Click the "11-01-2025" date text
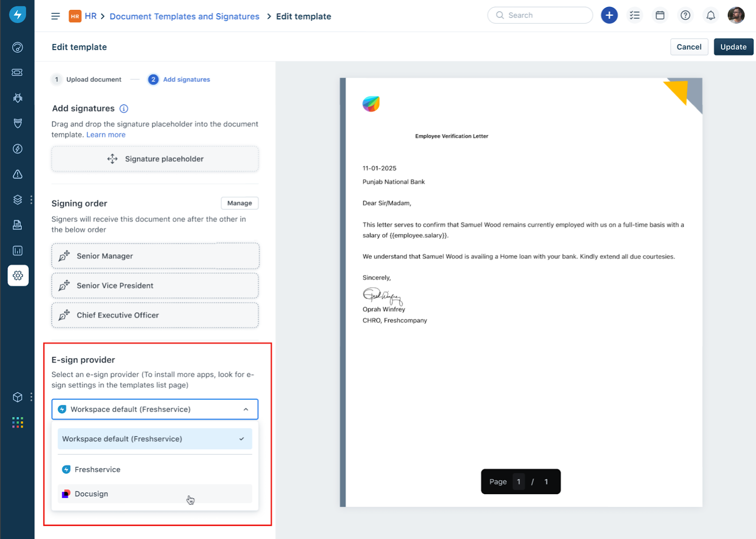Image resolution: width=756 pixels, height=539 pixels. 379,168
